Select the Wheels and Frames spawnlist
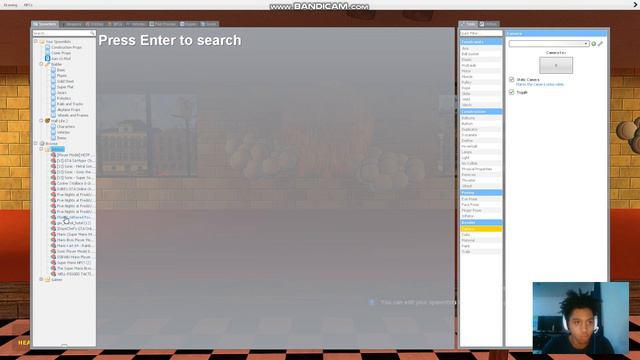 point(73,116)
